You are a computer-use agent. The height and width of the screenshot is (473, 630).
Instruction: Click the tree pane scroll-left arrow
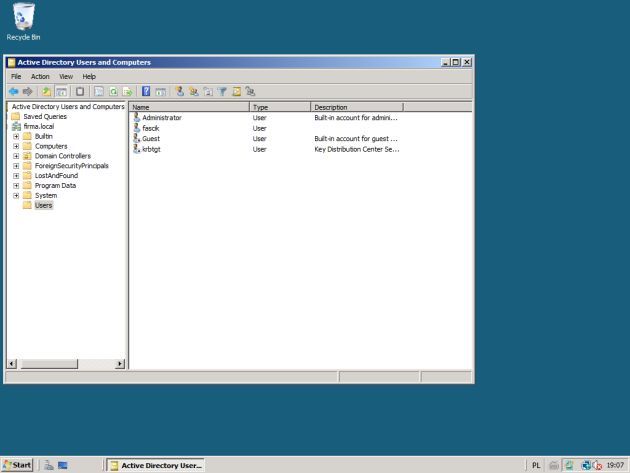(12, 364)
